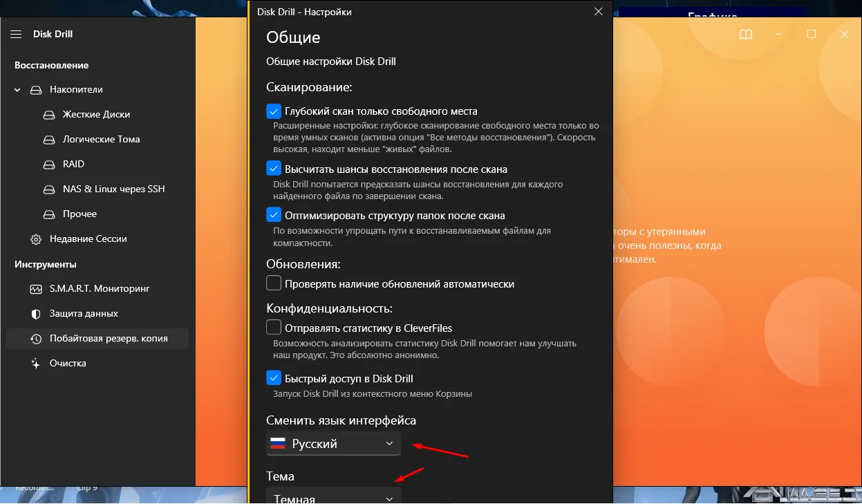The height and width of the screenshot is (504, 862).
Task: Click the drive icon beside Логические Тома
Action: click(49, 140)
